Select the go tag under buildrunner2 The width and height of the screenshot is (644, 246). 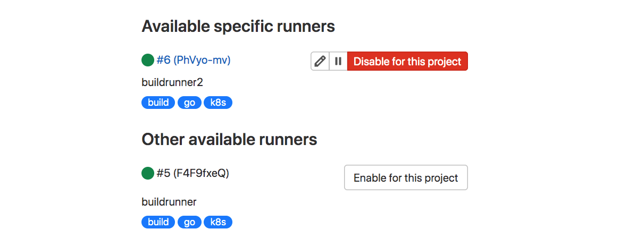tap(190, 103)
